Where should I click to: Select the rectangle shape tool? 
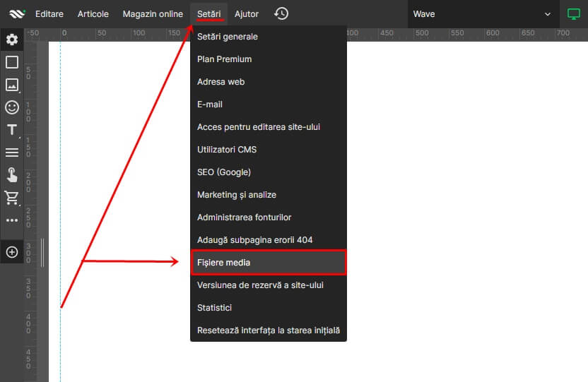[12, 62]
